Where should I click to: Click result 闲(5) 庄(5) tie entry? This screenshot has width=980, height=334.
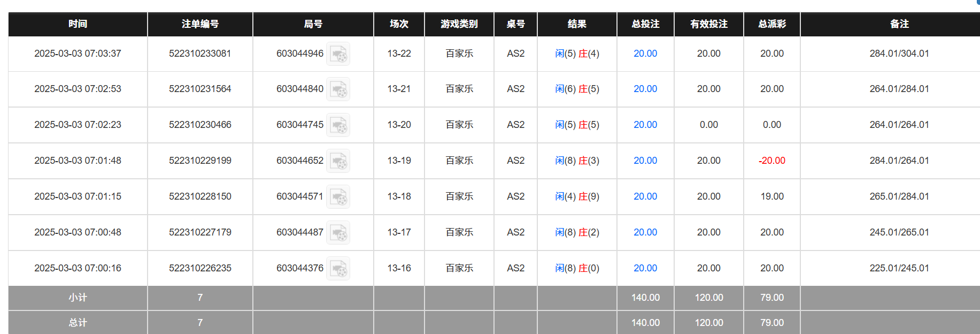coord(577,125)
